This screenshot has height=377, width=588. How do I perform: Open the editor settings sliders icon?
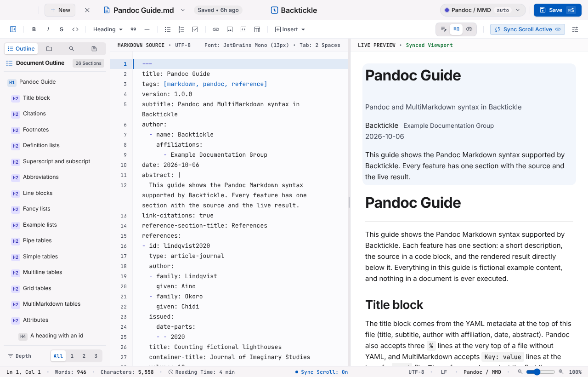(575, 29)
